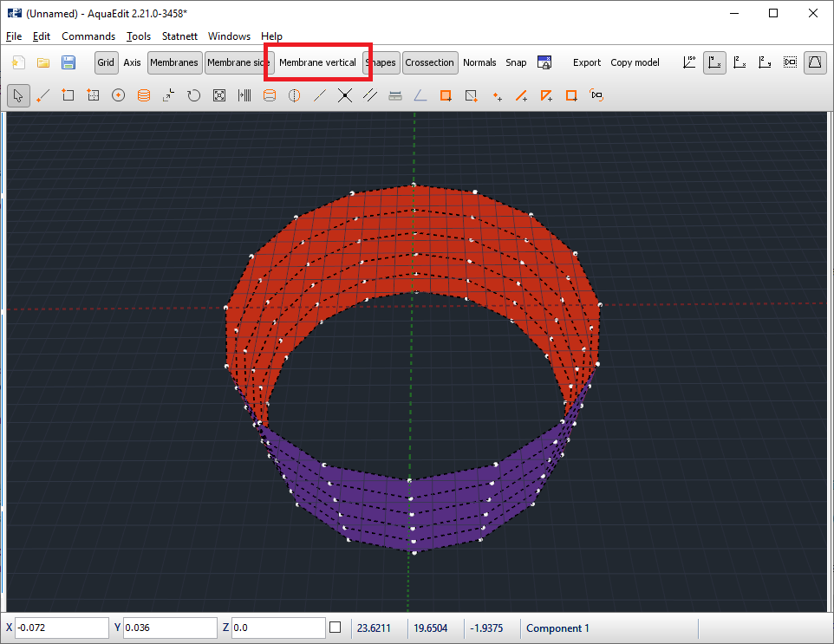Click the 23.6211 status bar value
The width and height of the screenshot is (834, 644).
point(374,628)
